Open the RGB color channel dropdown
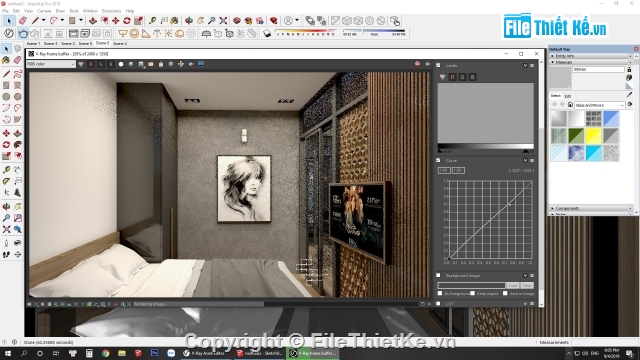Viewport: 640px width, 360px height. pyautogui.click(x=51, y=64)
